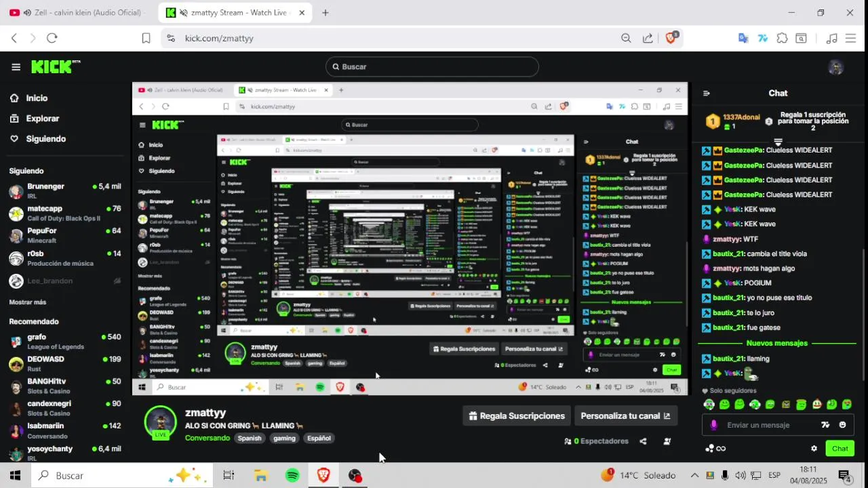Open the extensions puzzle-piece icon
This screenshot has height=488, width=868.
pos(782,38)
